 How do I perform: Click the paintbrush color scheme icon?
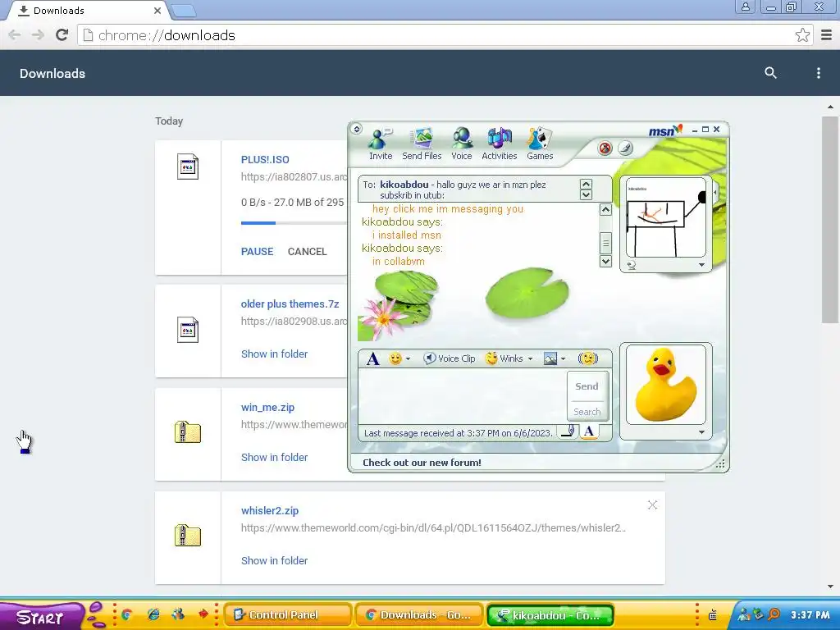tap(625, 148)
